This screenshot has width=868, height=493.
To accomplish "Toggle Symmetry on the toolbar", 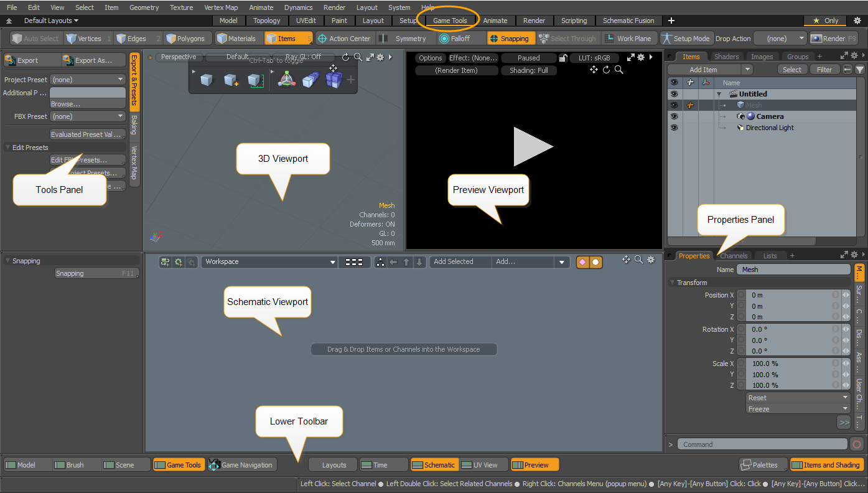I will click(x=405, y=39).
